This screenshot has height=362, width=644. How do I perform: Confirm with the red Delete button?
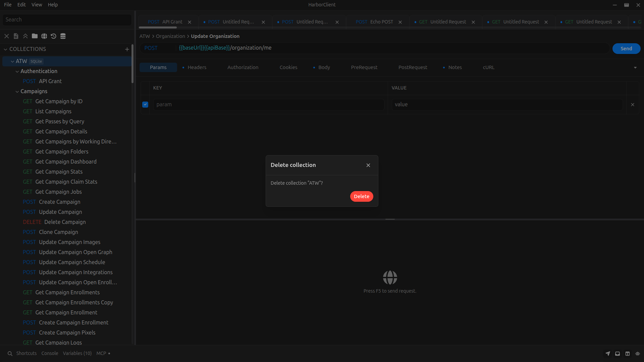point(361,196)
